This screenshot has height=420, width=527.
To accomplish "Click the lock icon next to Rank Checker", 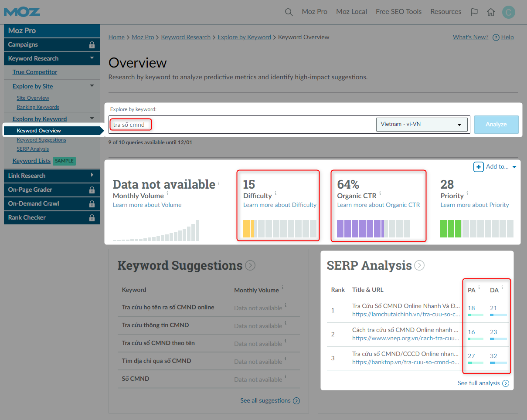I will click(x=92, y=217).
